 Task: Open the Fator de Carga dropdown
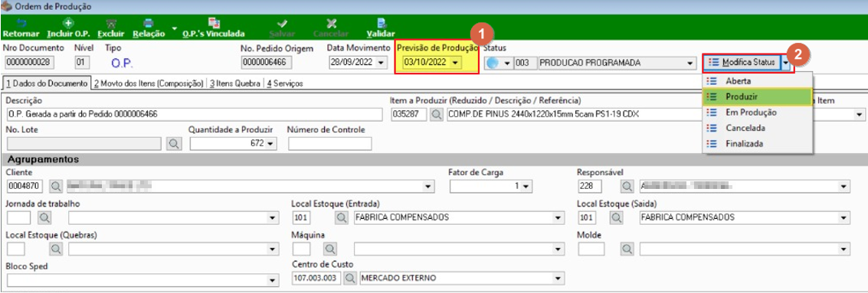(526, 187)
